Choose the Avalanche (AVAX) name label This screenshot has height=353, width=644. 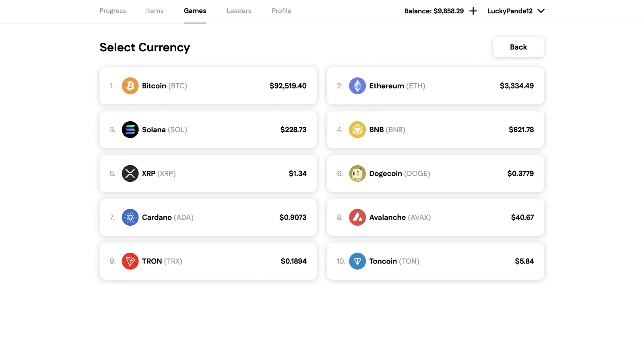tap(400, 218)
